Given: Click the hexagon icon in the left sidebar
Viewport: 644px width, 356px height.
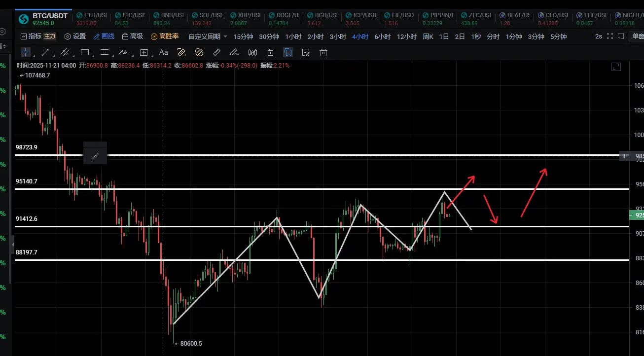Looking at the screenshot, I should coord(2,32).
